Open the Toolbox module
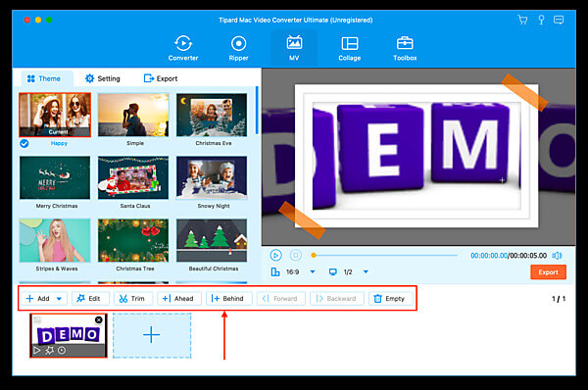The width and height of the screenshot is (588, 390). tap(405, 48)
